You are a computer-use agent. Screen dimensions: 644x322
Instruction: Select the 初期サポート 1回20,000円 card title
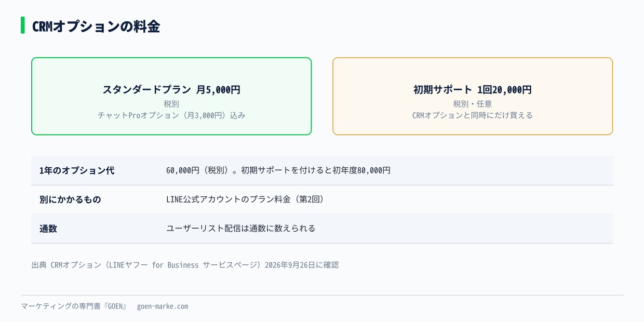point(473,89)
